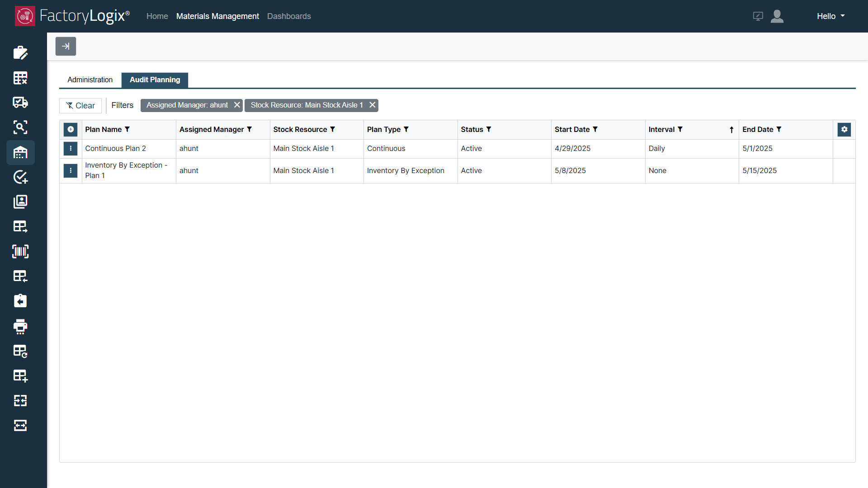Select the add-grid icon near sidebar bottom
868x488 pixels.
tap(20, 375)
